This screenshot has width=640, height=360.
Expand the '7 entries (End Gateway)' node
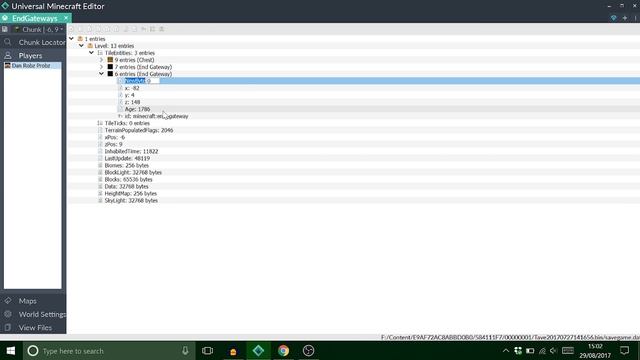click(101, 67)
